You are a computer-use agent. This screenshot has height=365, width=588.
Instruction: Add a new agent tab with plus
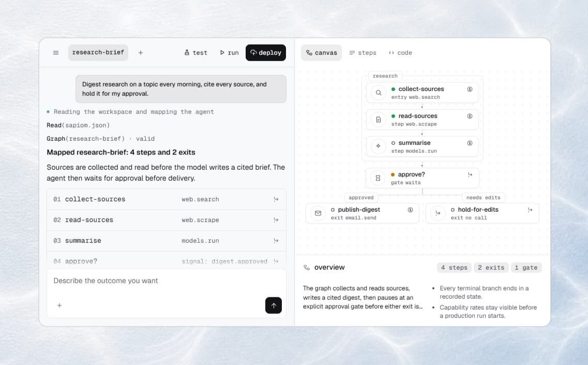pyautogui.click(x=141, y=53)
